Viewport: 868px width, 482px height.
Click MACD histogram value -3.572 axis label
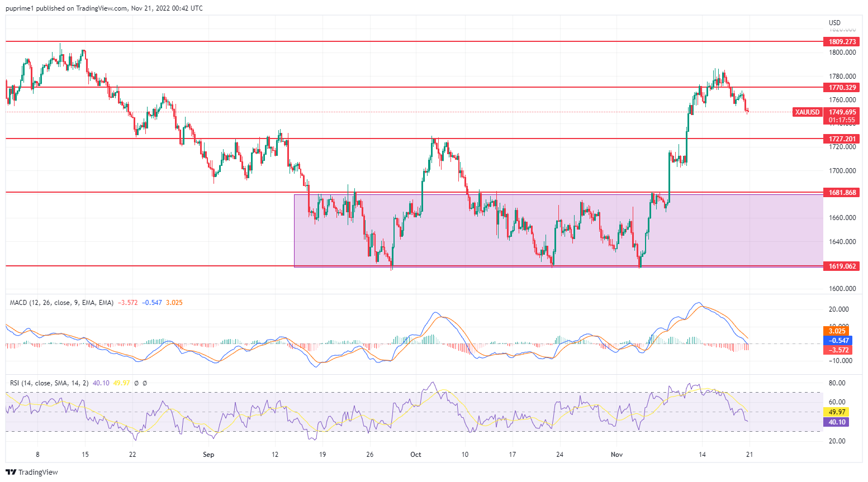(x=837, y=350)
